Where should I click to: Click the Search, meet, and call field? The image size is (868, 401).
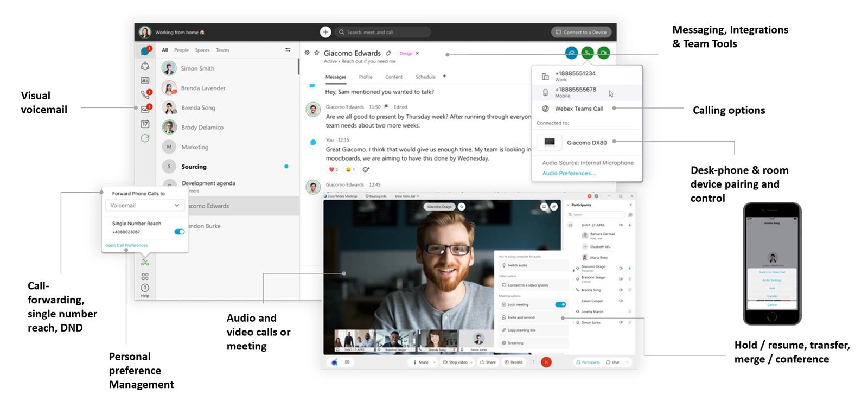(x=382, y=32)
